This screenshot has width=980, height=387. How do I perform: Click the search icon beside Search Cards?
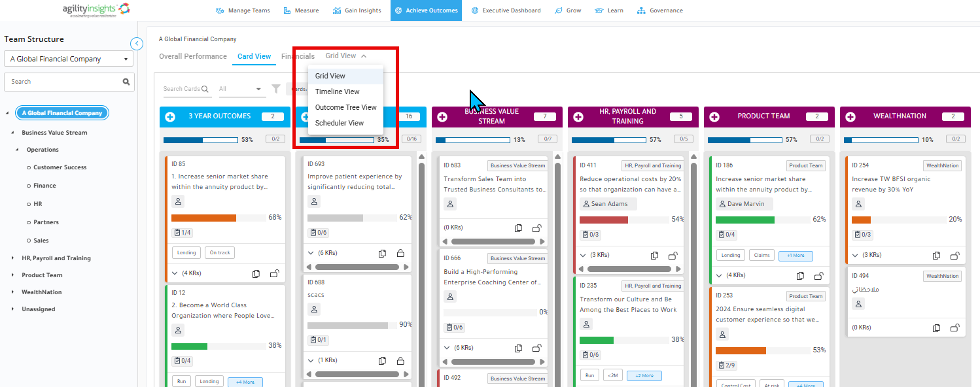click(x=205, y=90)
